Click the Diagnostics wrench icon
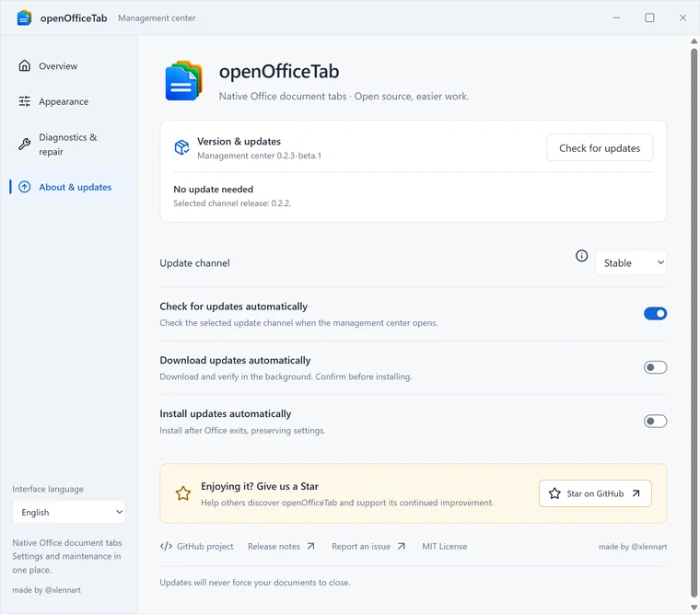 [25, 145]
